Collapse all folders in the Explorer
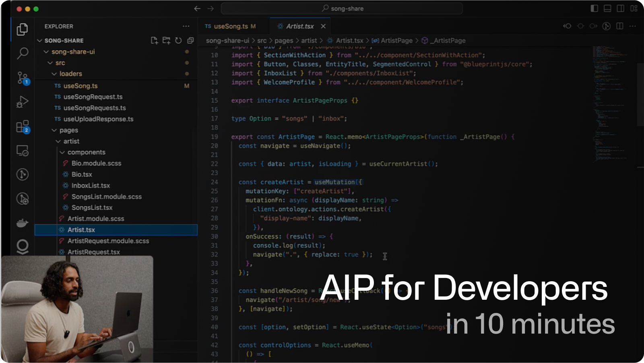Image resolution: width=644 pixels, height=363 pixels. [190, 40]
